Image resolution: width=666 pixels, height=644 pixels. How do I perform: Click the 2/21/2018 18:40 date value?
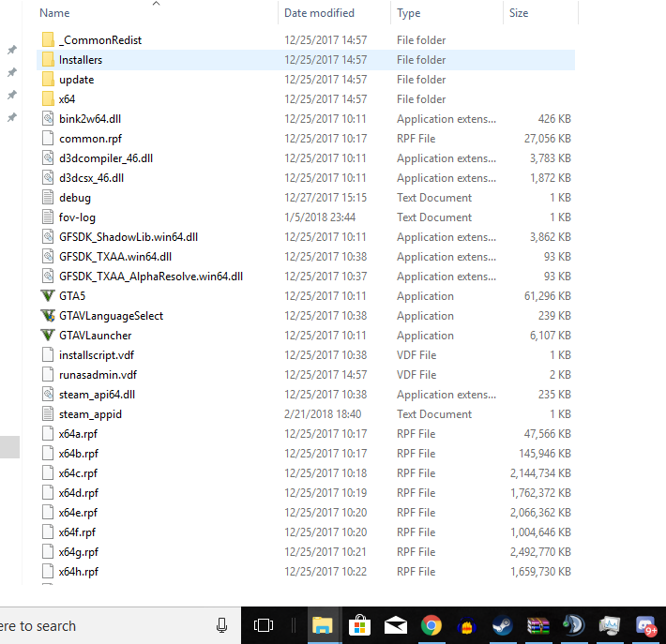click(323, 414)
